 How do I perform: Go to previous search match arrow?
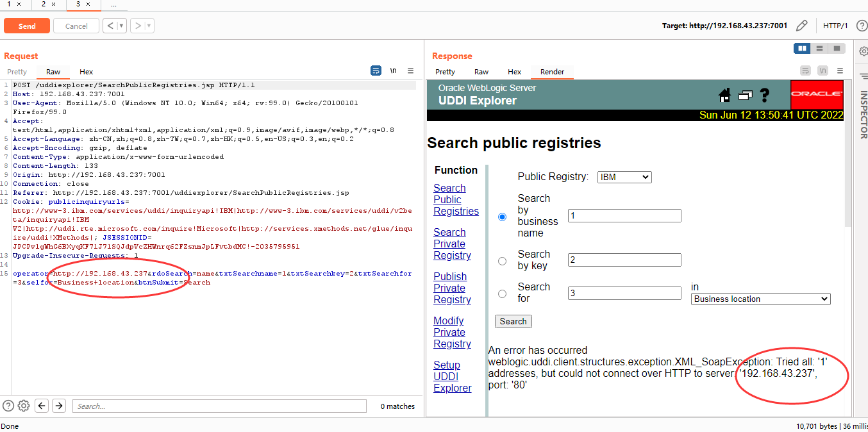tap(42, 406)
